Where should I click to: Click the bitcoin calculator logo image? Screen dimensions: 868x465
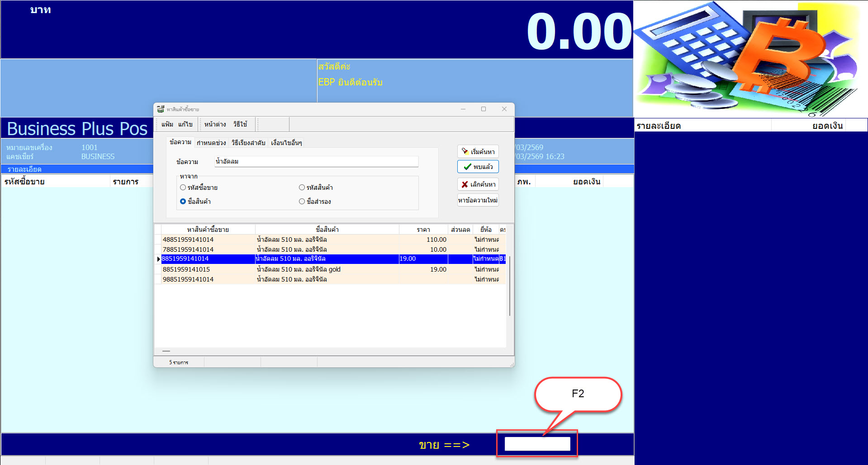(x=750, y=59)
